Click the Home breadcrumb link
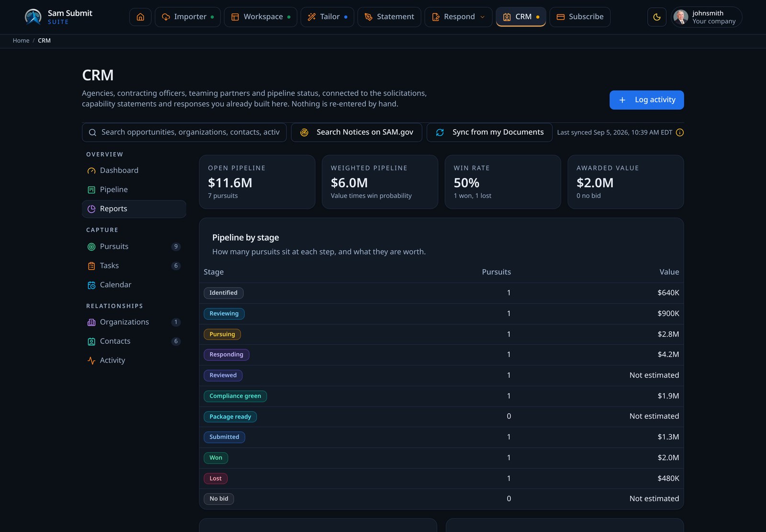Screen dimensions: 766x532 coord(21,41)
